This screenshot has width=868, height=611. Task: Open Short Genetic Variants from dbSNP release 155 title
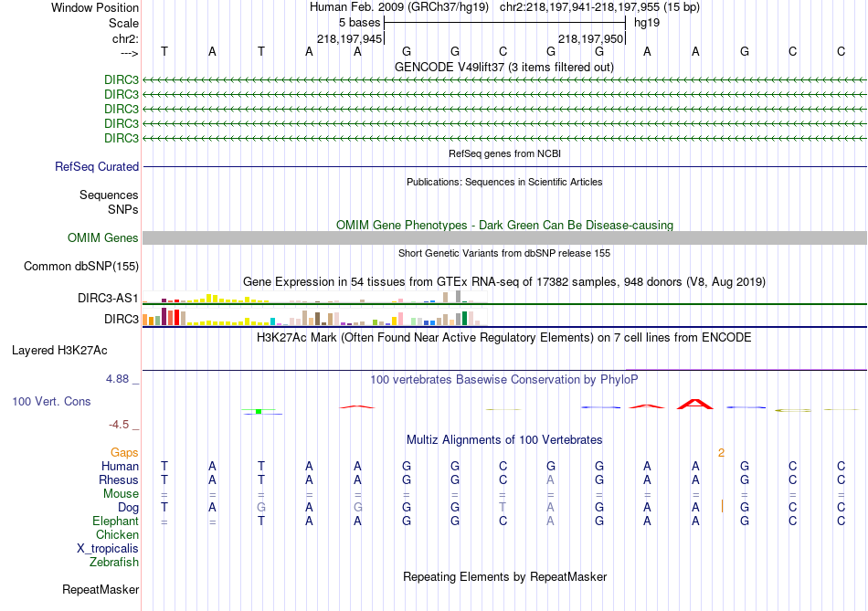504,253
